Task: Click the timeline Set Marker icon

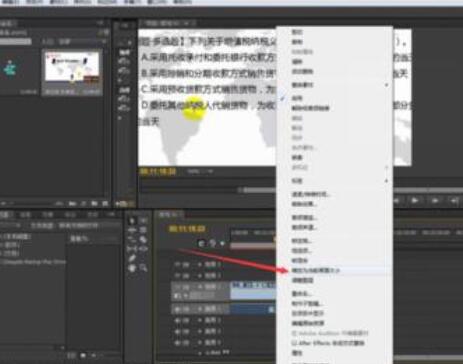Action: (222, 244)
